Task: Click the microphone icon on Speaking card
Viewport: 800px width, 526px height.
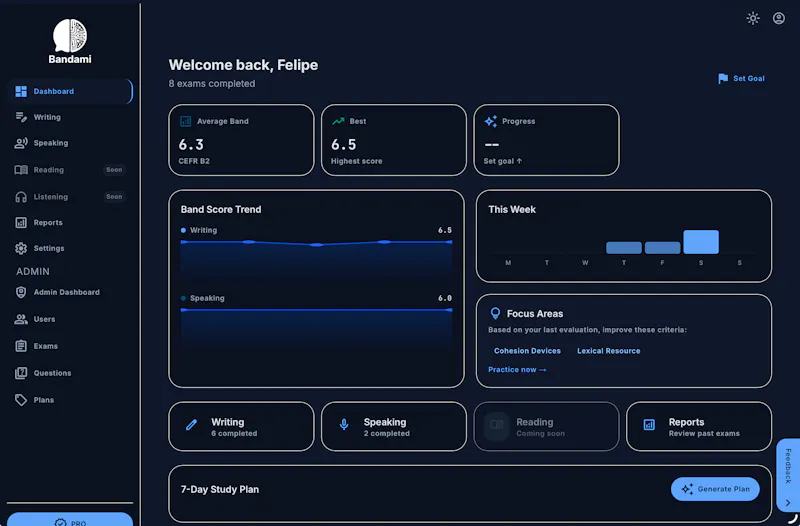Action: tap(344, 425)
